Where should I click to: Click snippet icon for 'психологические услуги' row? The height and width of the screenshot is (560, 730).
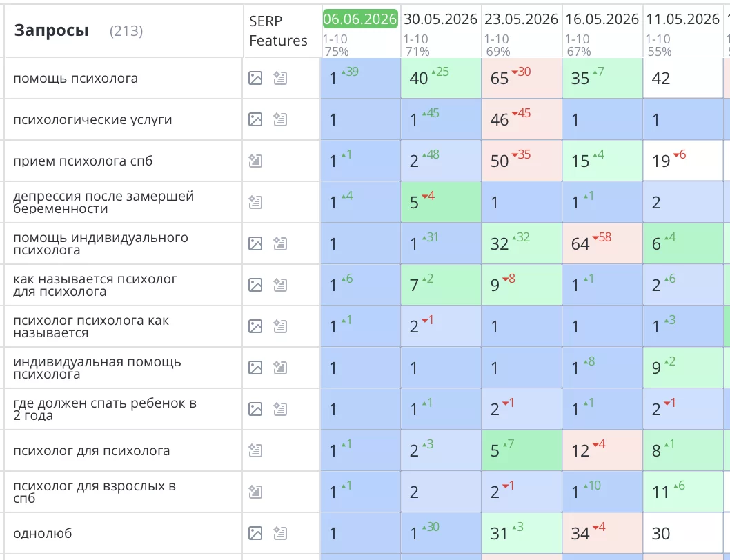tap(280, 119)
